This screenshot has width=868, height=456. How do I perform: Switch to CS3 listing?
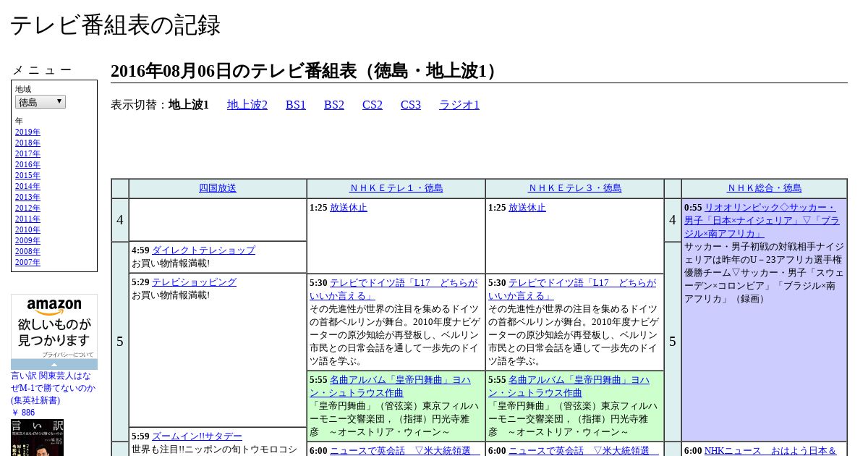[411, 105]
